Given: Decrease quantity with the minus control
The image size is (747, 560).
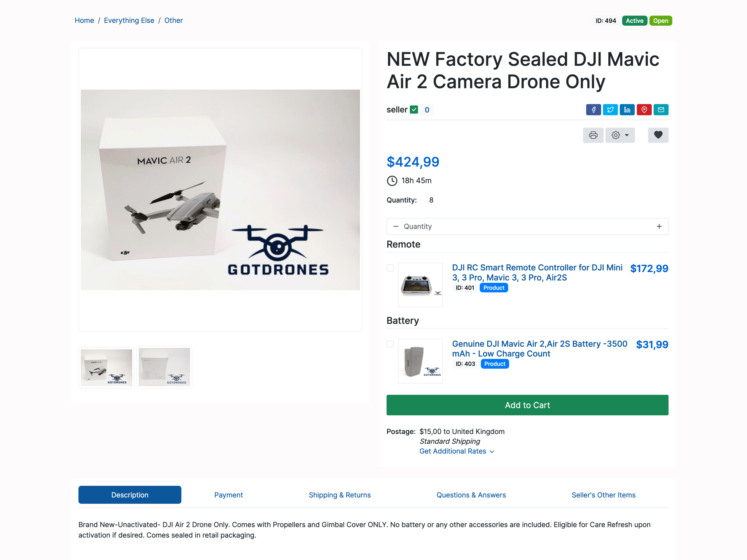Looking at the screenshot, I should tap(396, 226).
